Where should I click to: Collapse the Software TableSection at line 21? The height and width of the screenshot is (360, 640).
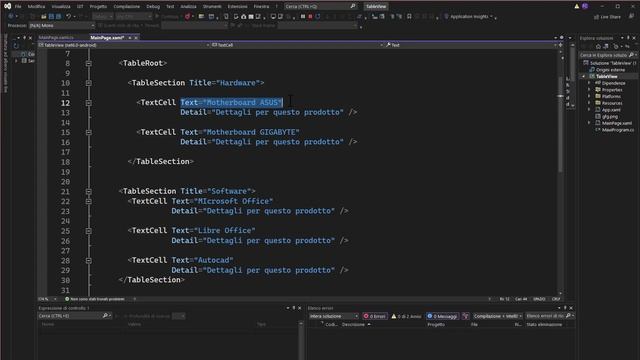pos(89,191)
